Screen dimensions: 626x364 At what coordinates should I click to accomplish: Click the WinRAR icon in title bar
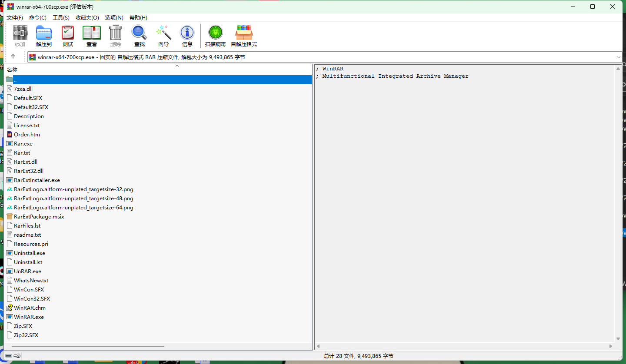pyautogui.click(x=10, y=7)
